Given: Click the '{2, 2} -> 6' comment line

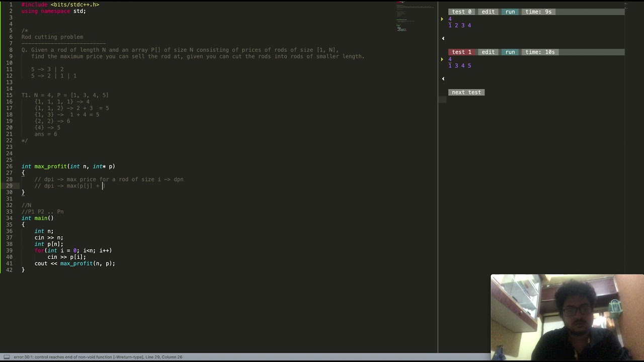Looking at the screenshot, I should 52,121.
